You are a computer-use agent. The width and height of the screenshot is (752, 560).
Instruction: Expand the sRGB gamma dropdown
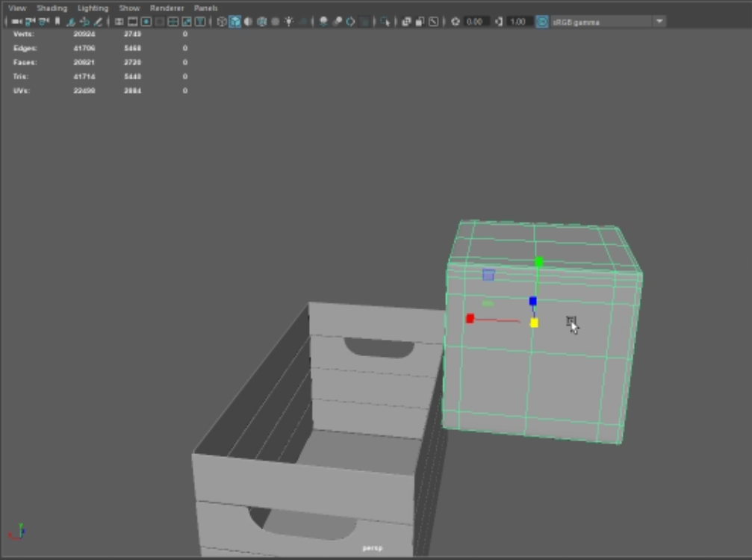click(659, 22)
